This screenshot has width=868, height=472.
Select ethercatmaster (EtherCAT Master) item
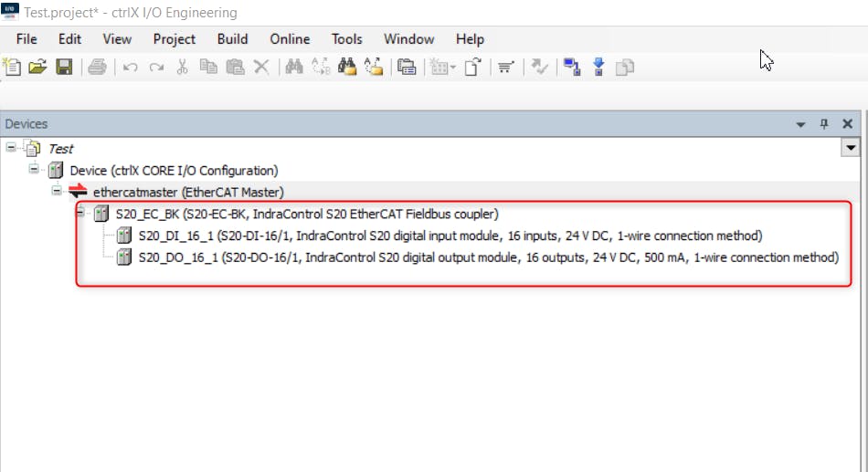coord(188,192)
